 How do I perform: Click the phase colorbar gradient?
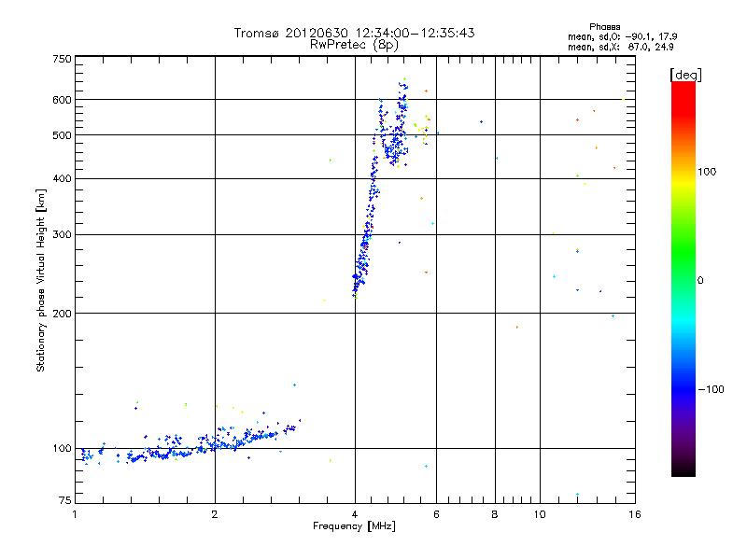(684, 279)
